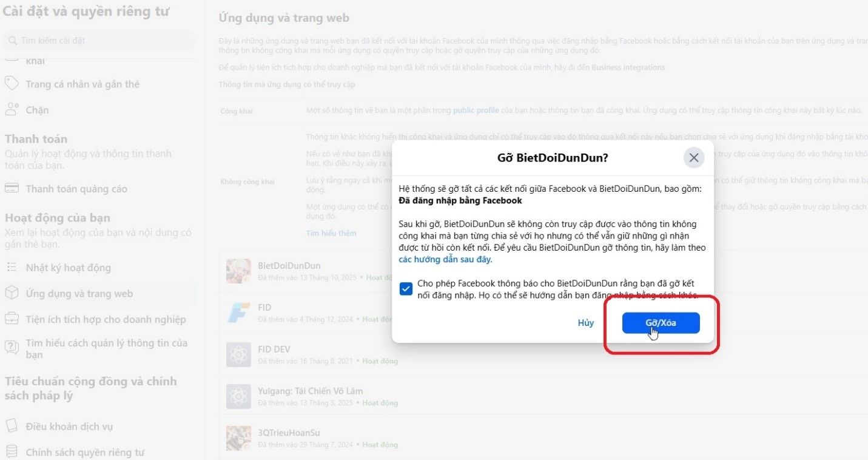
Task: Click Hủy to cancel removal
Action: coord(586,323)
